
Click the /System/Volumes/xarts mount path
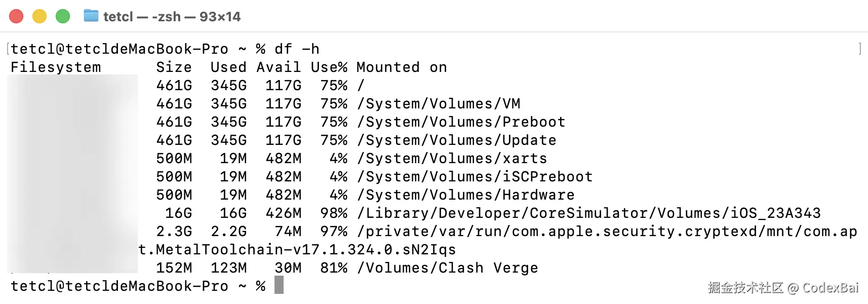pos(452,159)
